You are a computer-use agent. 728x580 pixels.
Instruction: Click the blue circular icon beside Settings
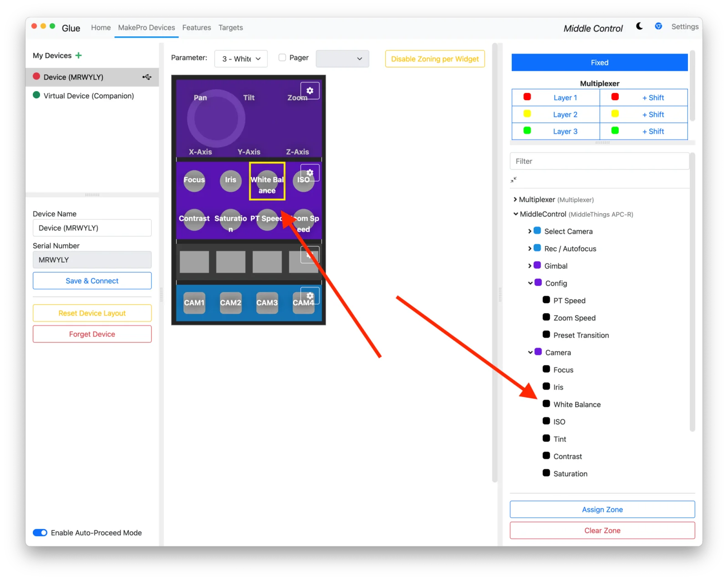[658, 26]
